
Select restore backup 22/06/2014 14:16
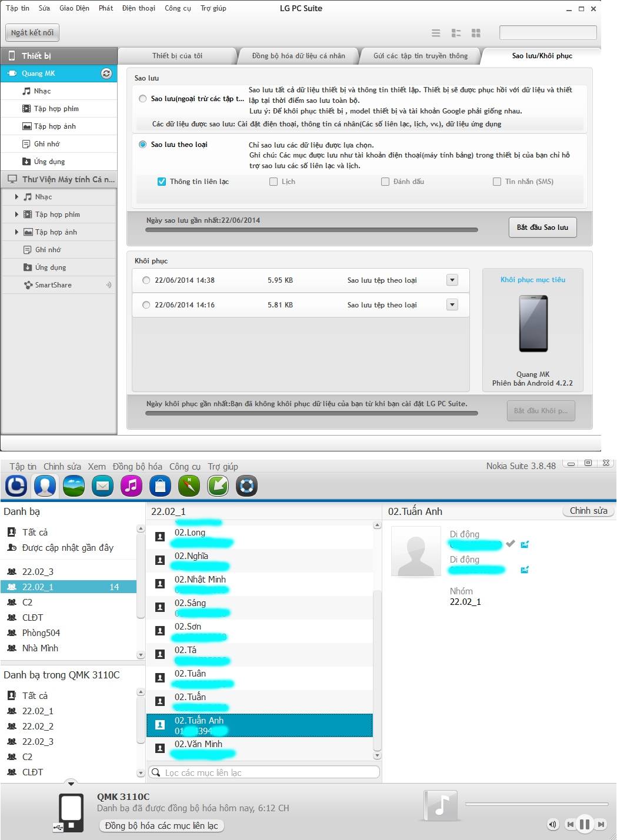pyautogui.click(x=146, y=305)
